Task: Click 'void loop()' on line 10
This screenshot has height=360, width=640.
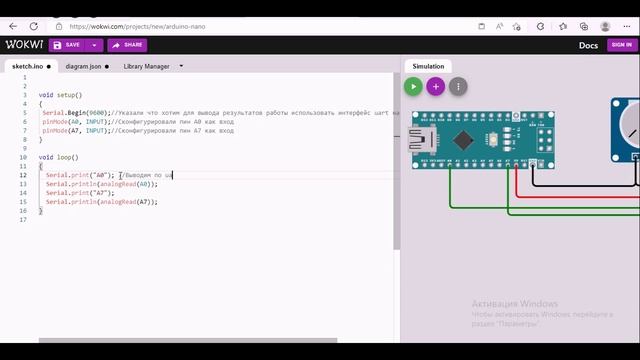Action: point(58,157)
